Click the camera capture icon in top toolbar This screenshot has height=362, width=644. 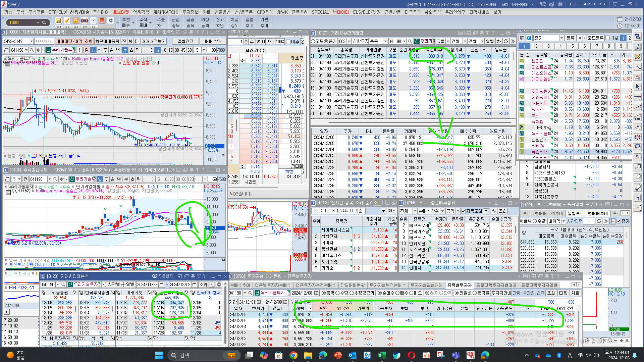[x=85, y=21]
